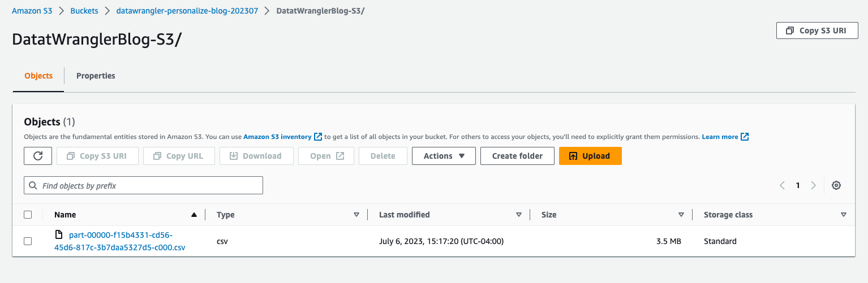868x283 pixels.
Task: Open the part-00000-f15b4331 csv file link
Action: (x=120, y=241)
